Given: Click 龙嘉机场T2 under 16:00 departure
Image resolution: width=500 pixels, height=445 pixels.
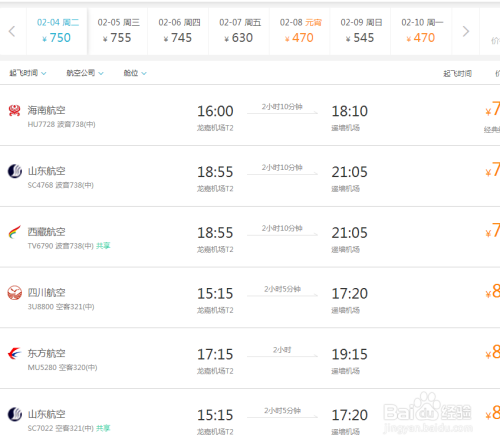Looking at the screenshot, I should [x=215, y=128].
